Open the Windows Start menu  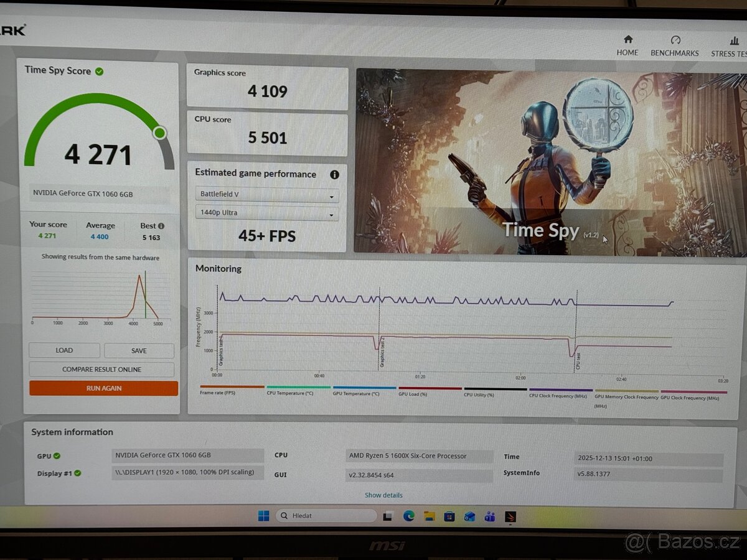262,516
